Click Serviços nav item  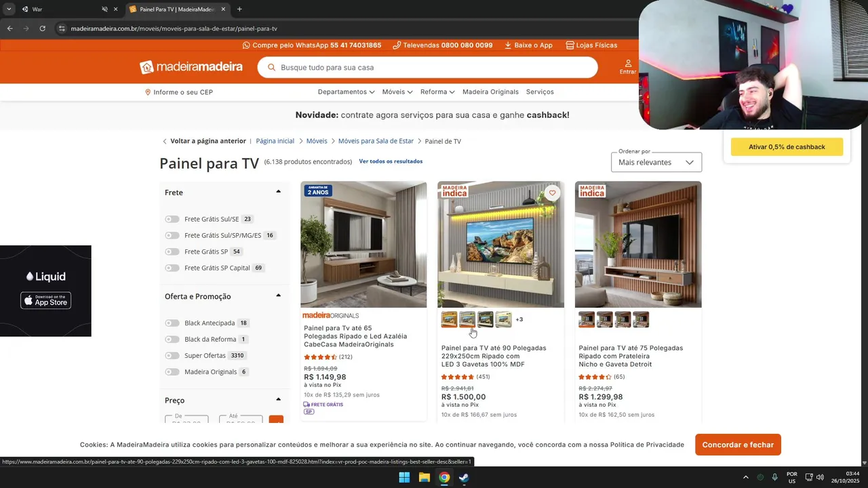pos(540,91)
